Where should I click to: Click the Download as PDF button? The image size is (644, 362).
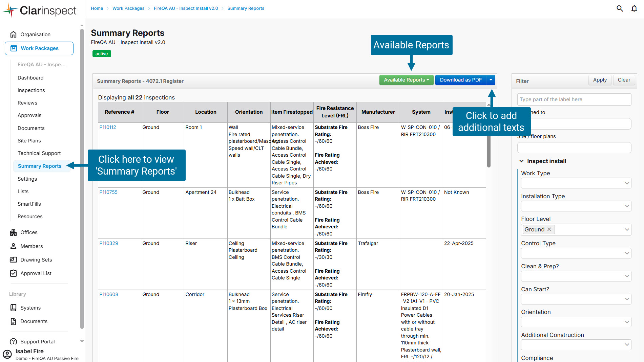(461, 80)
